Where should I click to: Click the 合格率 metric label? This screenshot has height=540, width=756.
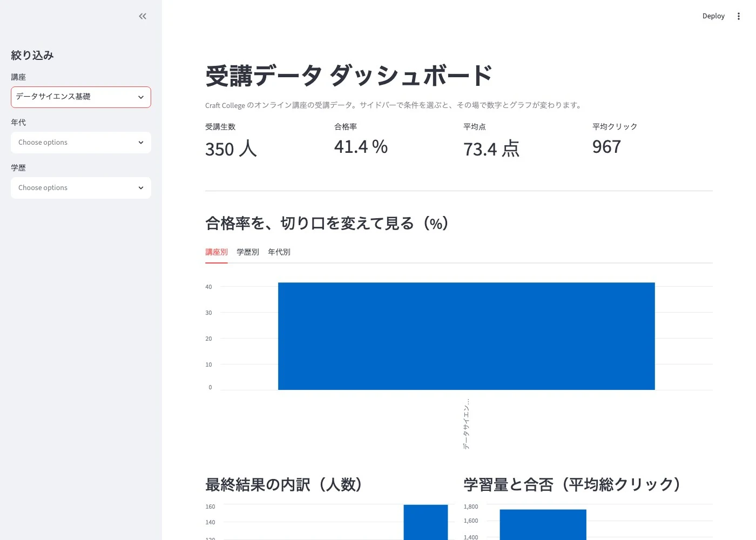(346, 127)
